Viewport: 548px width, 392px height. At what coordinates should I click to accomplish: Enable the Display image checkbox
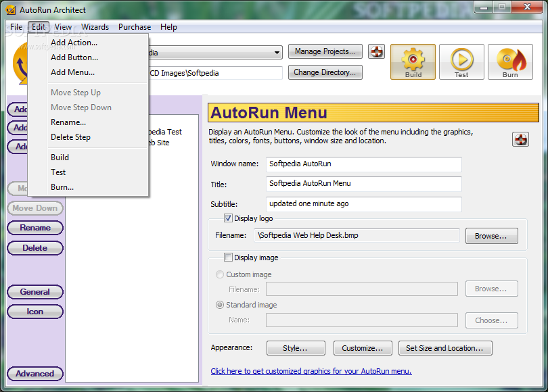coord(228,258)
